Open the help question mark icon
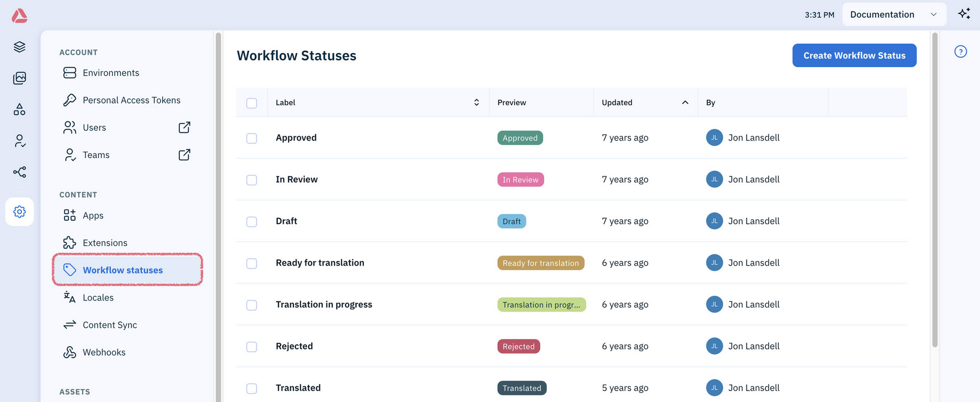Viewport: 980px width, 402px height. [x=960, y=52]
